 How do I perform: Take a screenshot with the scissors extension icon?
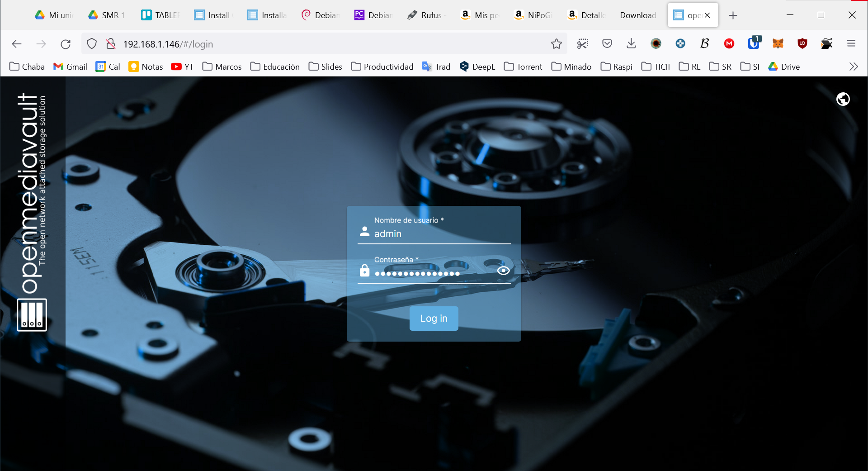pyautogui.click(x=583, y=43)
